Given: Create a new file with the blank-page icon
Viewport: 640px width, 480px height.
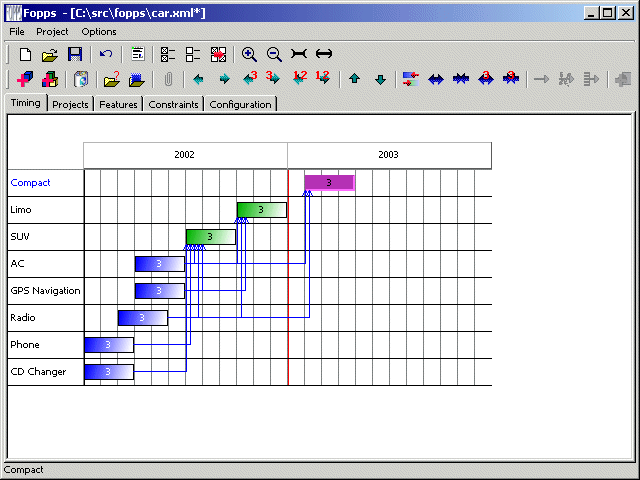Looking at the screenshot, I should (25, 54).
